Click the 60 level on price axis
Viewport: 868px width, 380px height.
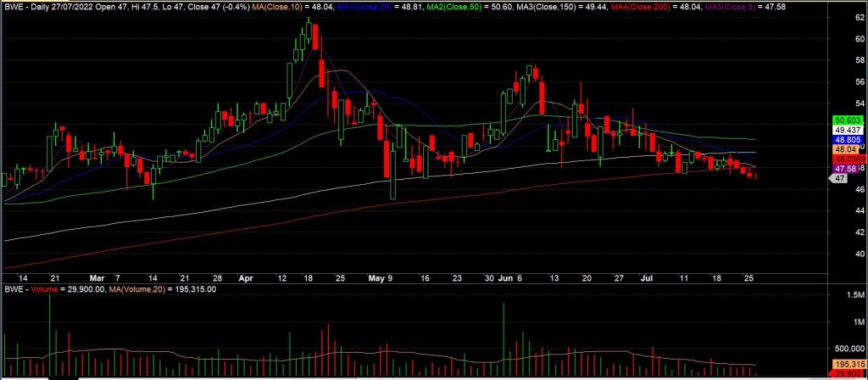tap(860, 39)
